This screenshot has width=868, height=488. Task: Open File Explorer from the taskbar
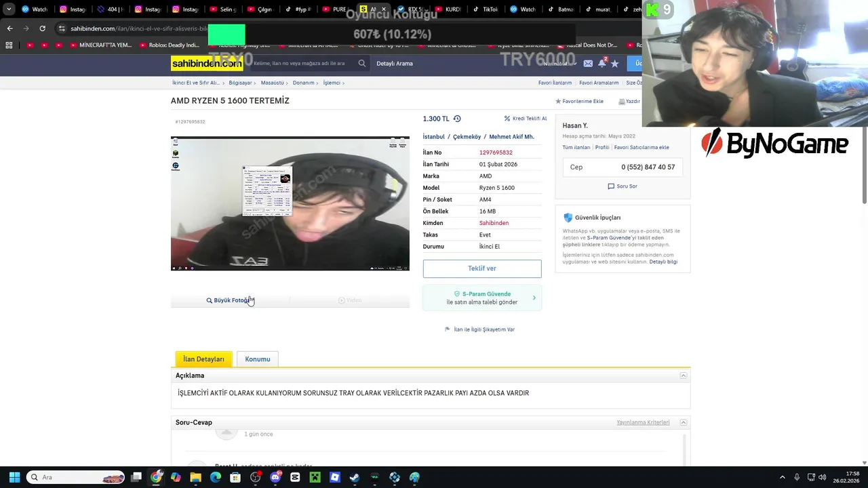click(x=196, y=477)
